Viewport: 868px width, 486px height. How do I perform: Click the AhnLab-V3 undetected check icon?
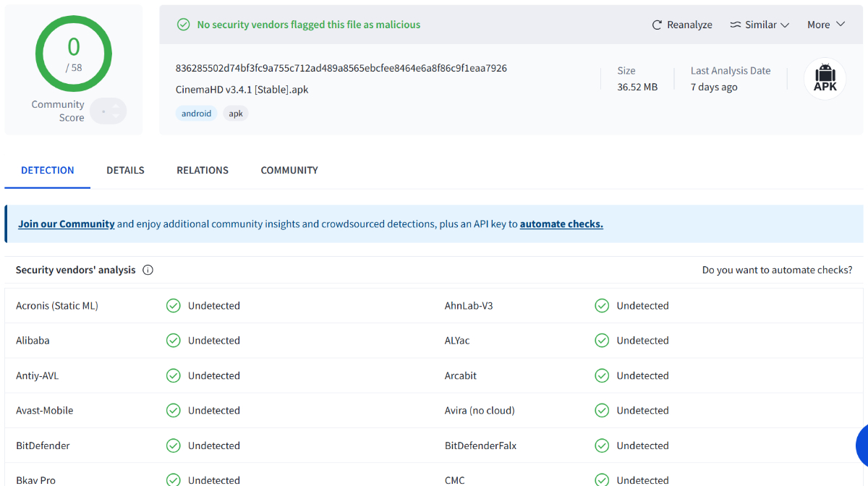602,306
